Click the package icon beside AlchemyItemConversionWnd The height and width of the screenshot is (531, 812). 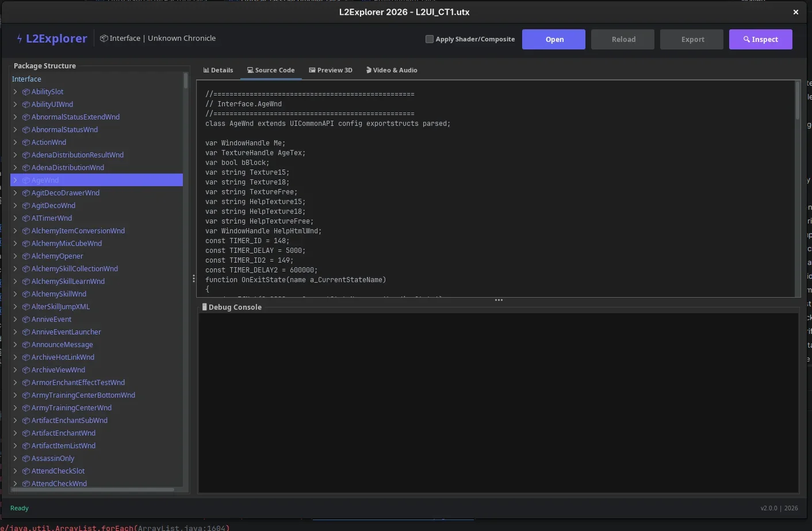pos(26,231)
